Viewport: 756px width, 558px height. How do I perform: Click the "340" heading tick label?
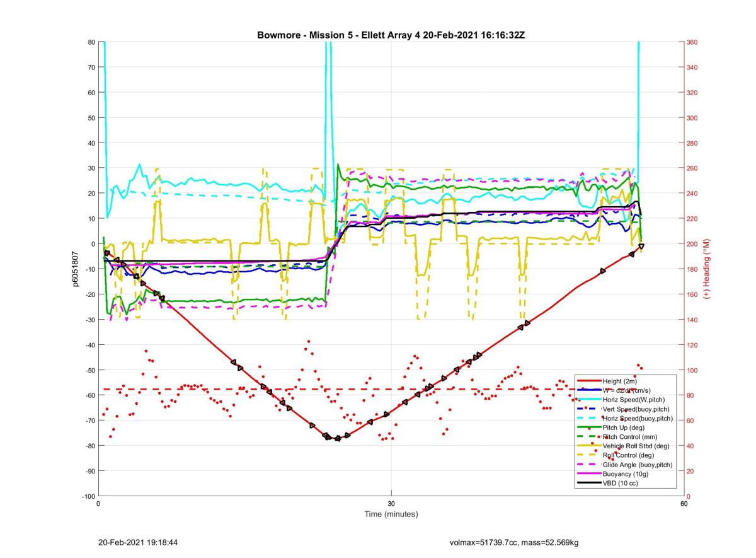point(693,67)
